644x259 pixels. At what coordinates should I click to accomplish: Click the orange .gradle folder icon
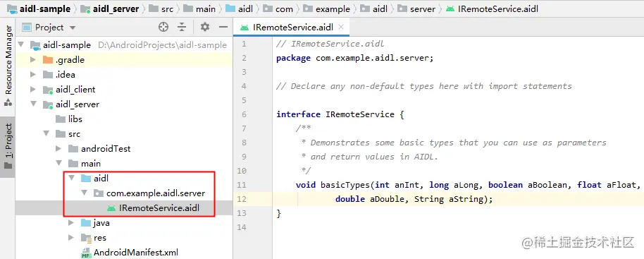[47, 59]
